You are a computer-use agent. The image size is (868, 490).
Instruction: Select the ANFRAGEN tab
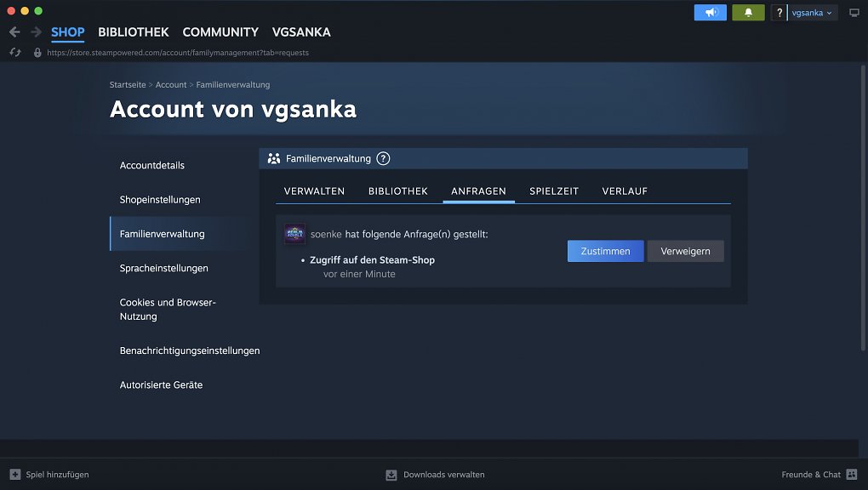pyautogui.click(x=478, y=191)
